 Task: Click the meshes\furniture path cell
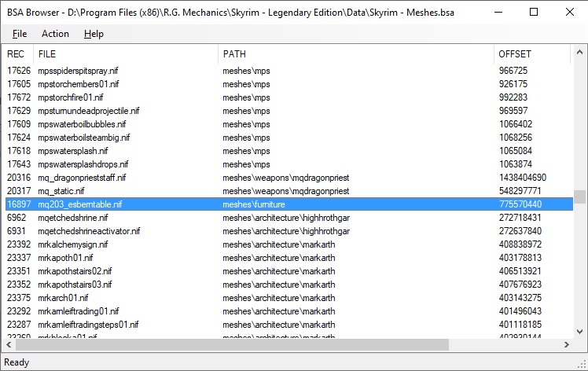tap(254, 204)
